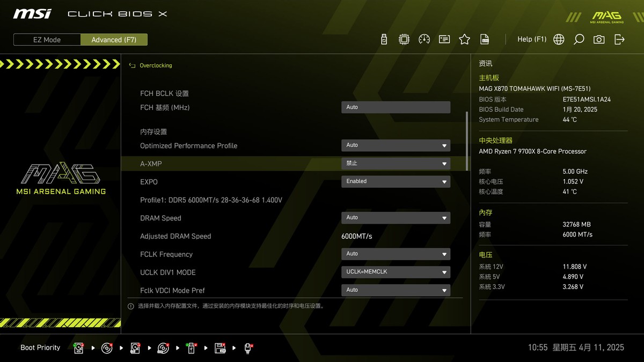This screenshot has height=362, width=644.
Task: Click the settings list vertical scrollbar
Action: pos(467,141)
